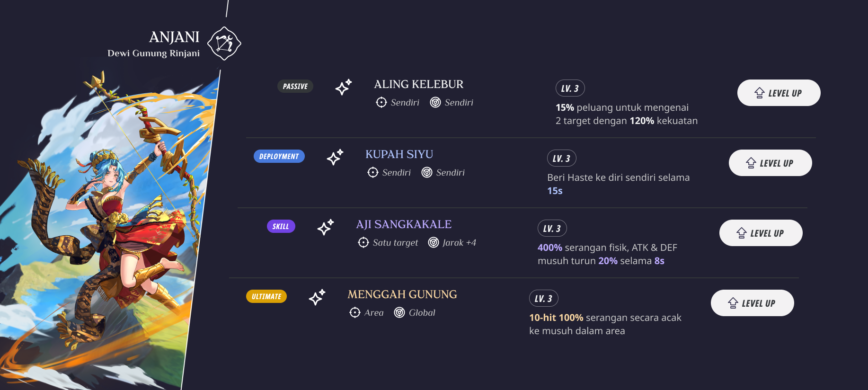Viewport: 868px width, 390px height.
Task: Click the Satu target crosshair for AJI SANGKAKALE
Action: pyautogui.click(x=363, y=243)
